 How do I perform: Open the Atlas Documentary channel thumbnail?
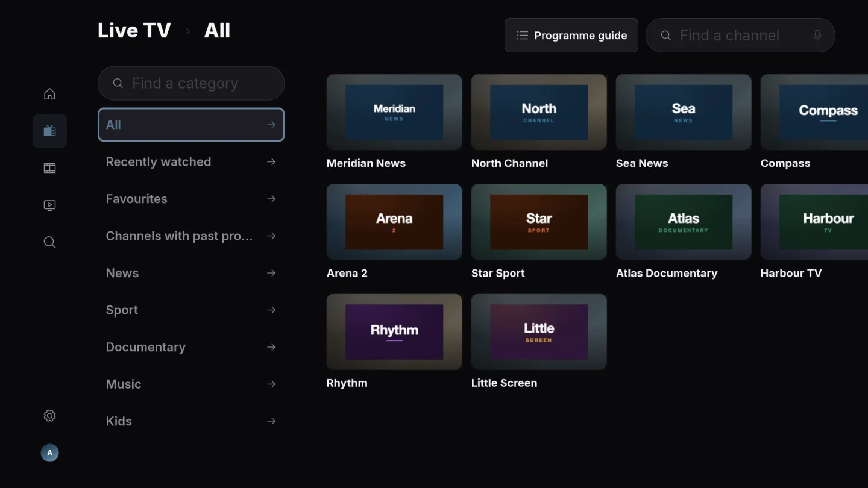684,222
